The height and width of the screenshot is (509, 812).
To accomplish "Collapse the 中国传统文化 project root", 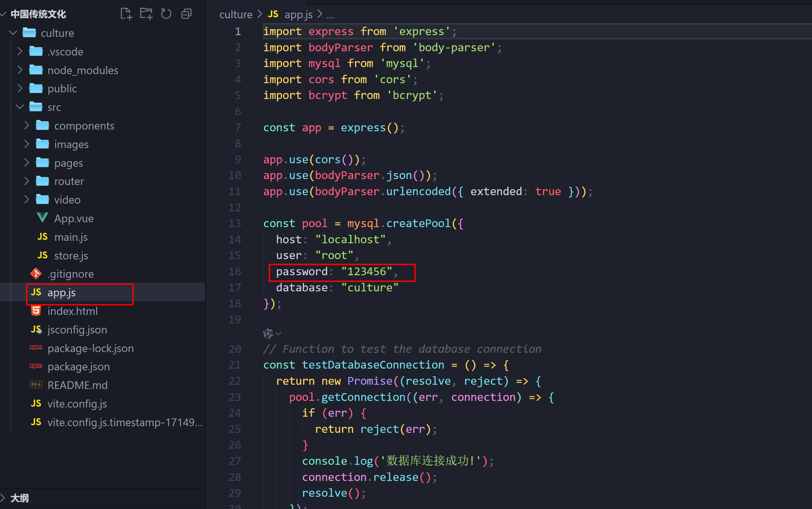I will 38,14.
